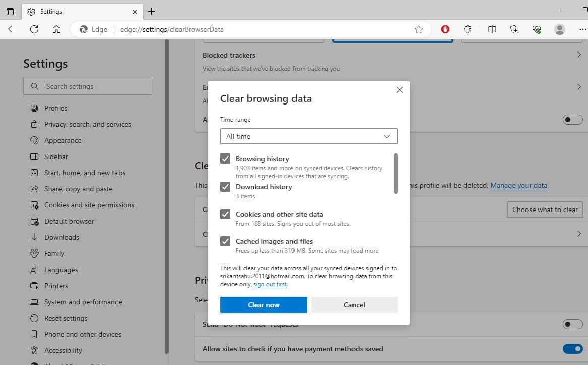The image size is (588, 365).
Task: Open Privacy, search, and services settings
Action: coord(87,124)
